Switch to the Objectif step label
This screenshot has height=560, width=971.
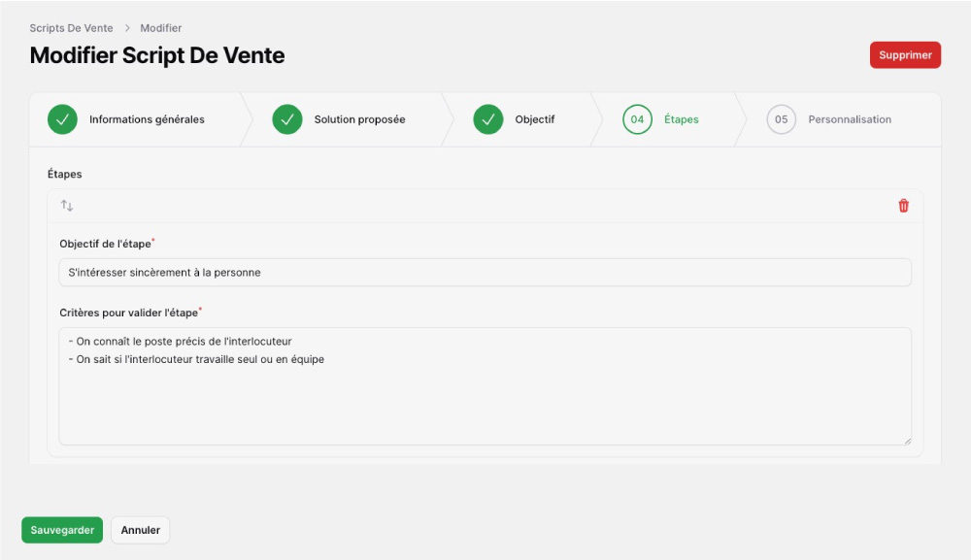point(534,119)
